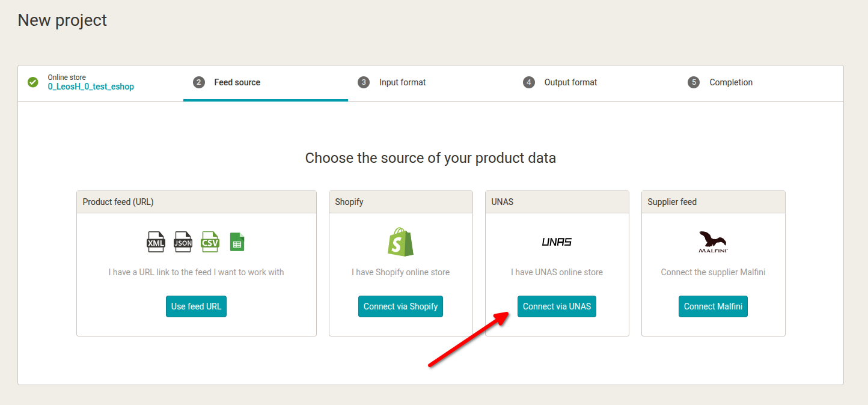Go to the Input format step
The image size is (868, 405).
[x=402, y=82]
